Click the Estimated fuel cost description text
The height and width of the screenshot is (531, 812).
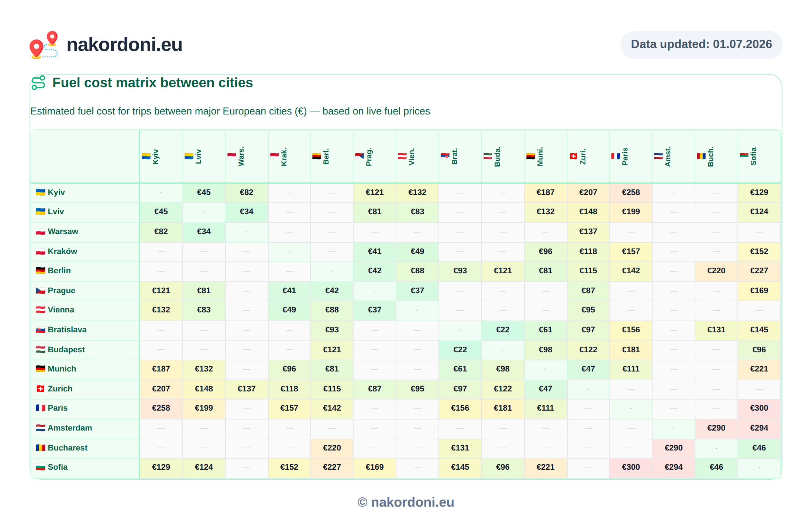pos(230,111)
